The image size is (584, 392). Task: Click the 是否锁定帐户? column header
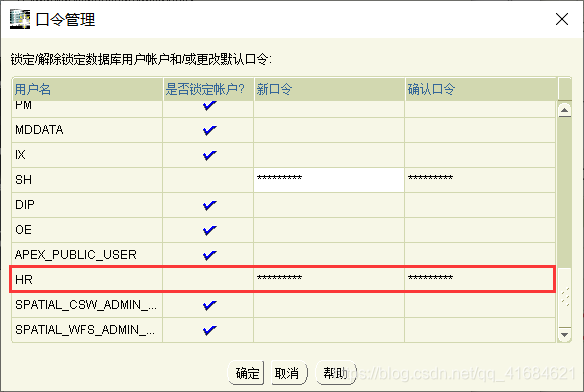(209, 89)
